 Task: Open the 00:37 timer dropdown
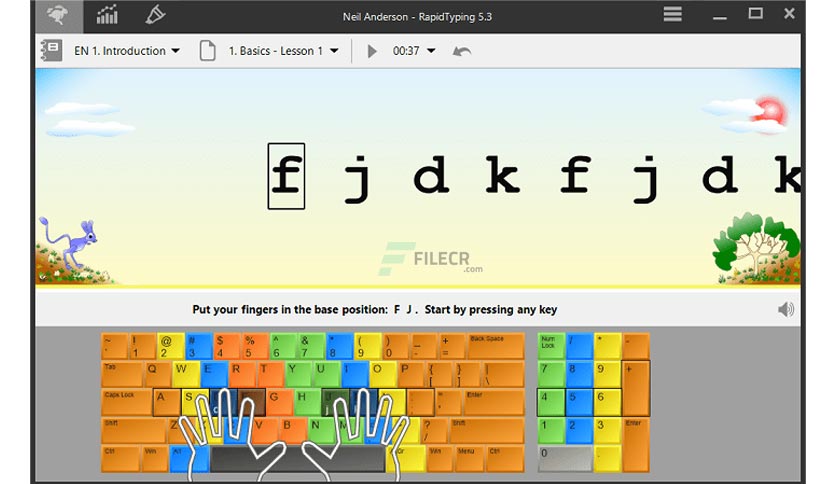[x=414, y=51]
